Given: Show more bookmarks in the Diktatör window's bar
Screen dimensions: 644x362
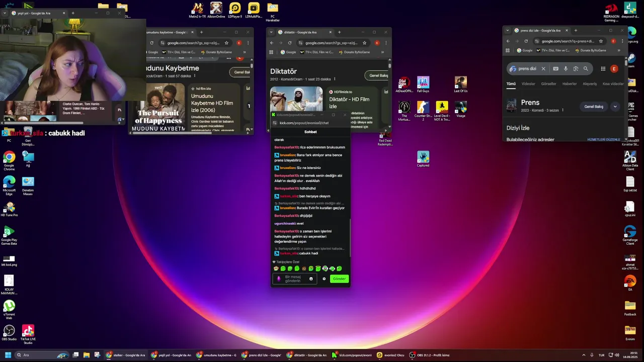Looking at the screenshot, I should coord(382,52).
